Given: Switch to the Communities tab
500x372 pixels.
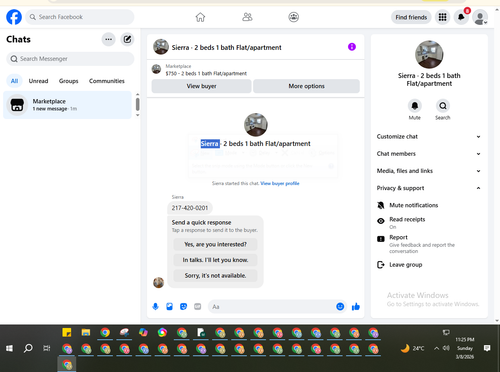Looking at the screenshot, I should tap(107, 81).
